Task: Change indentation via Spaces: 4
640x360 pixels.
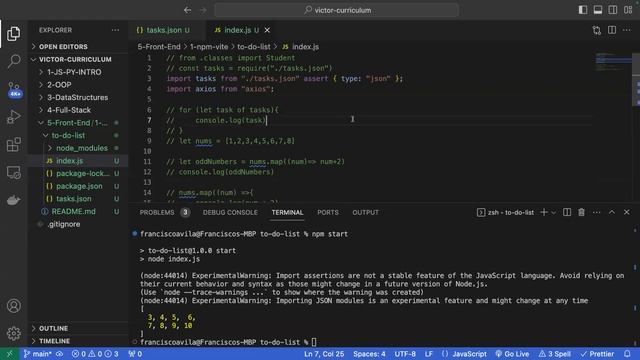Action: [x=369, y=354]
